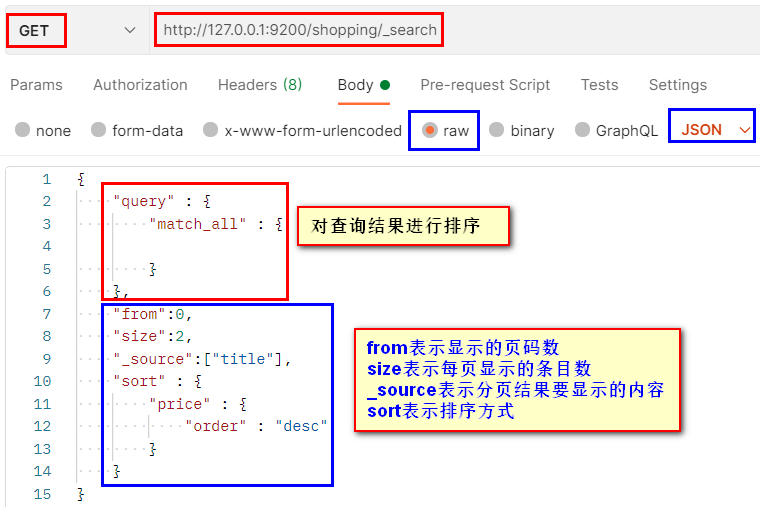This screenshot has height=507, width=760.
Task: Select the binary radio button
Action: coord(496,130)
